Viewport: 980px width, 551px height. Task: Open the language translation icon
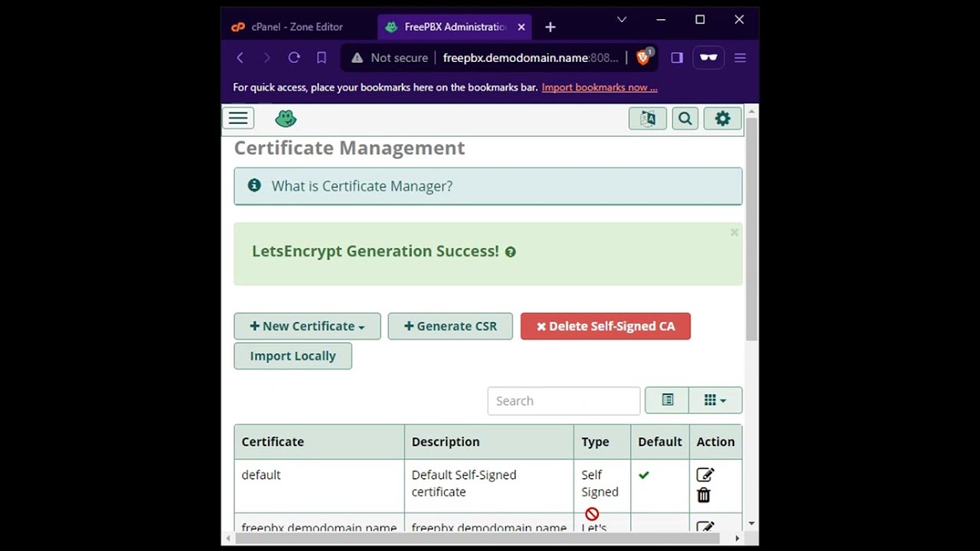point(648,118)
